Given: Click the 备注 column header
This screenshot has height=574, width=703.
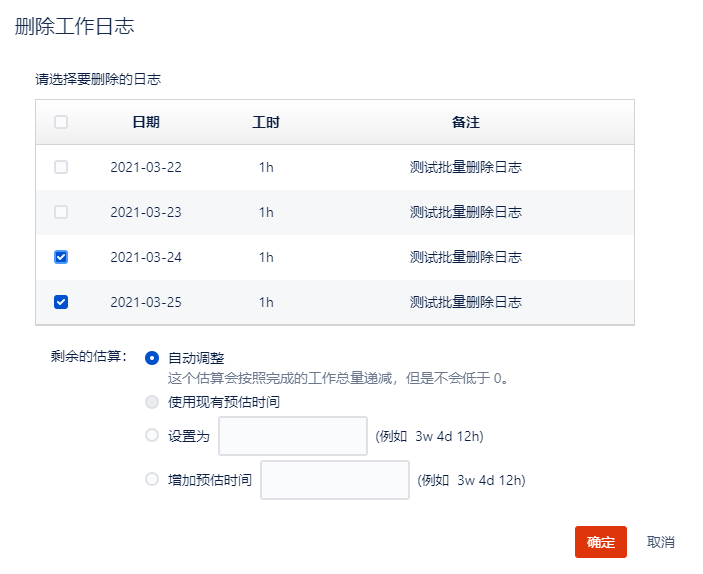Looking at the screenshot, I should coord(466,122).
